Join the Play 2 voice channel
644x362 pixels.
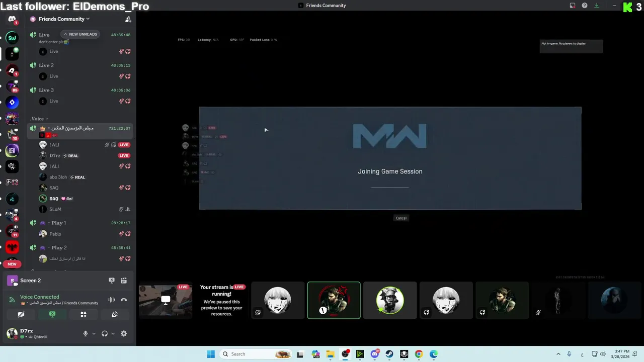pyautogui.click(x=80, y=247)
